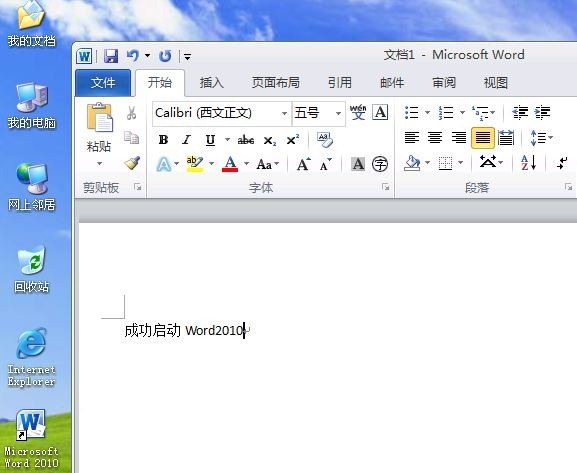This screenshot has height=473, width=577.
Task: Switch to the 引用 References tab
Action: pos(340,82)
